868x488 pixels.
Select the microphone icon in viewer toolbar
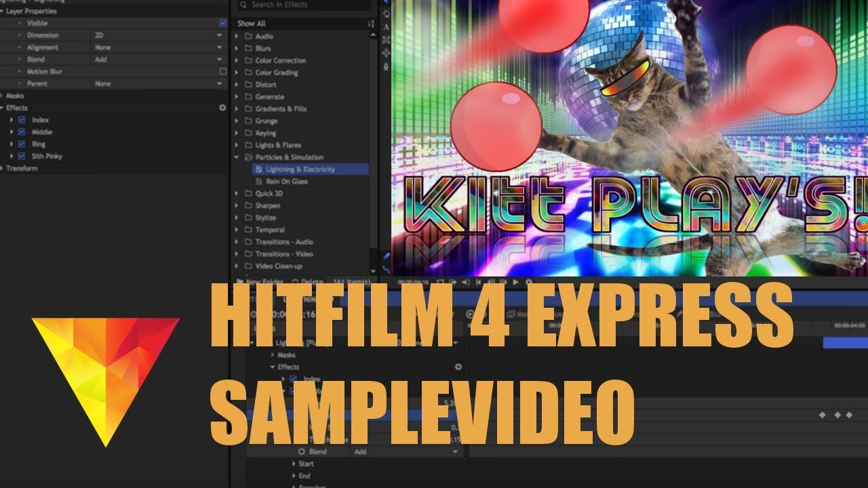[x=386, y=66]
